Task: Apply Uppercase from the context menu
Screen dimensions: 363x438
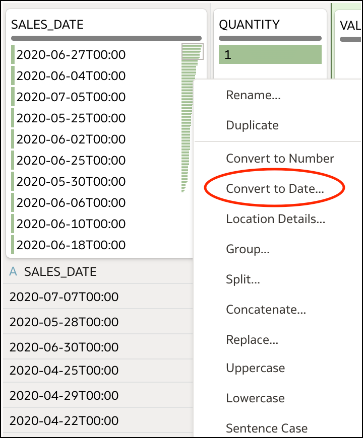Action: 255,368
